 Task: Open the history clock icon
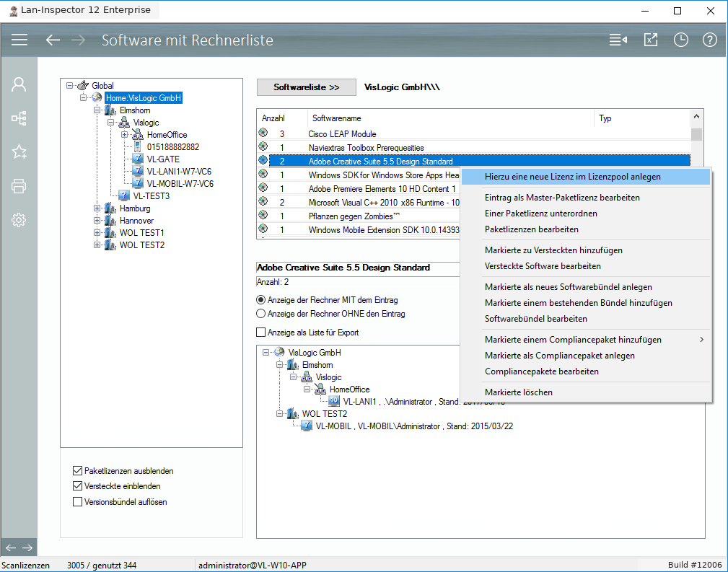[x=680, y=40]
